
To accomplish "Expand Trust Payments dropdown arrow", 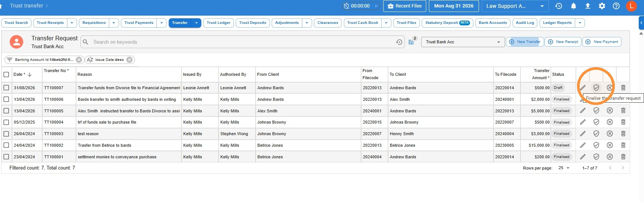I will (162, 23).
